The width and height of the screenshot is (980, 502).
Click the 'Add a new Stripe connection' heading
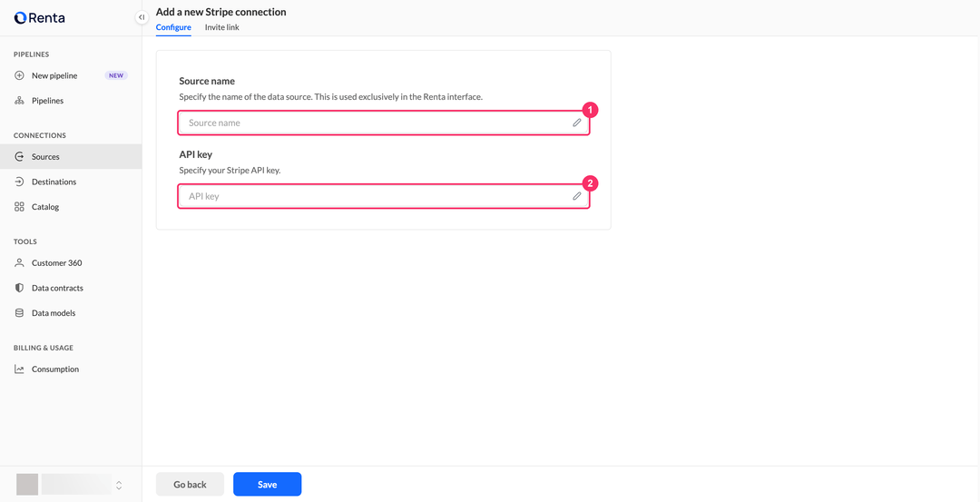(x=220, y=12)
